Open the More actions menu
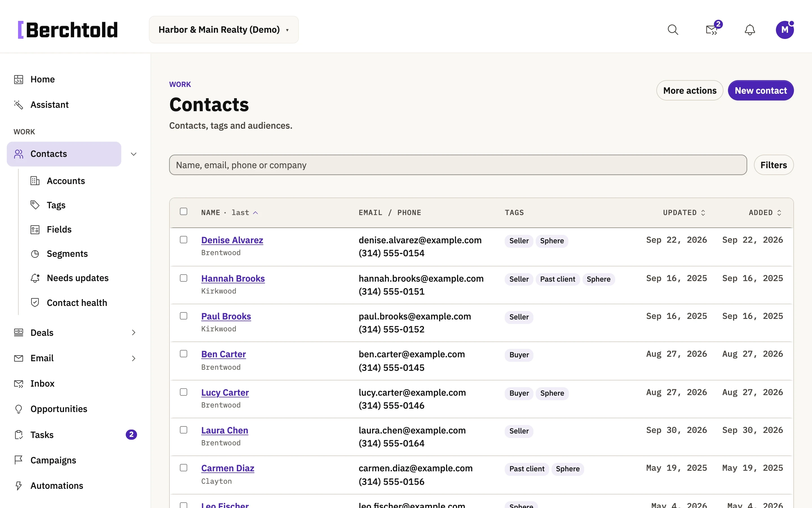The width and height of the screenshot is (812, 508). click(x=690, y=90)
